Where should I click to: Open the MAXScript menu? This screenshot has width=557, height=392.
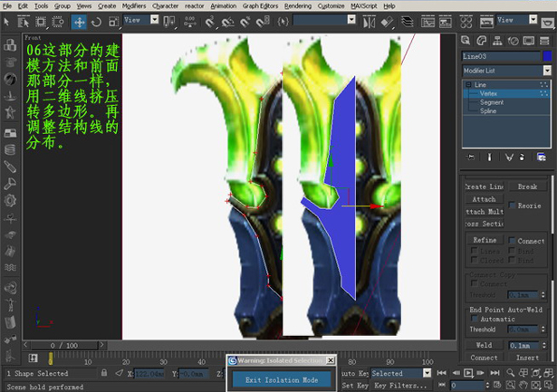click(x=364, y=6)
